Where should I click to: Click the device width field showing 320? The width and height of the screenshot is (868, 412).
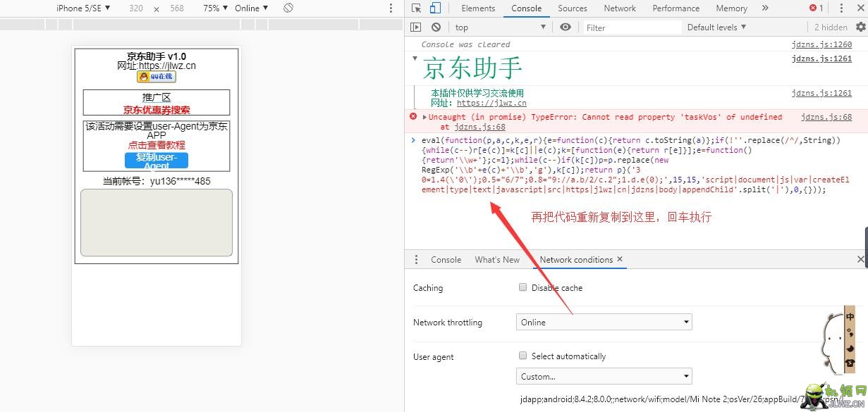(x=136, y=8)
